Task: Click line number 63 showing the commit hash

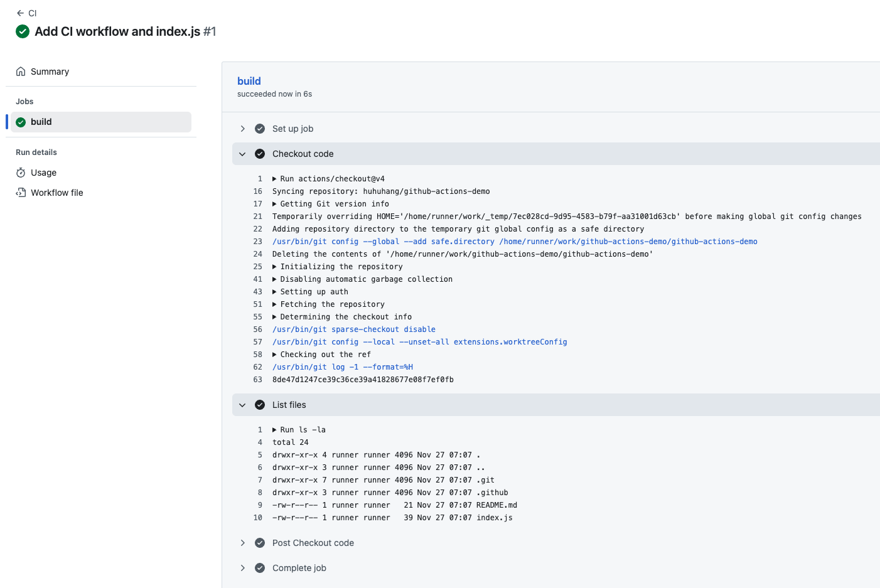Action: pyautogui.click(x=257, y=380)
